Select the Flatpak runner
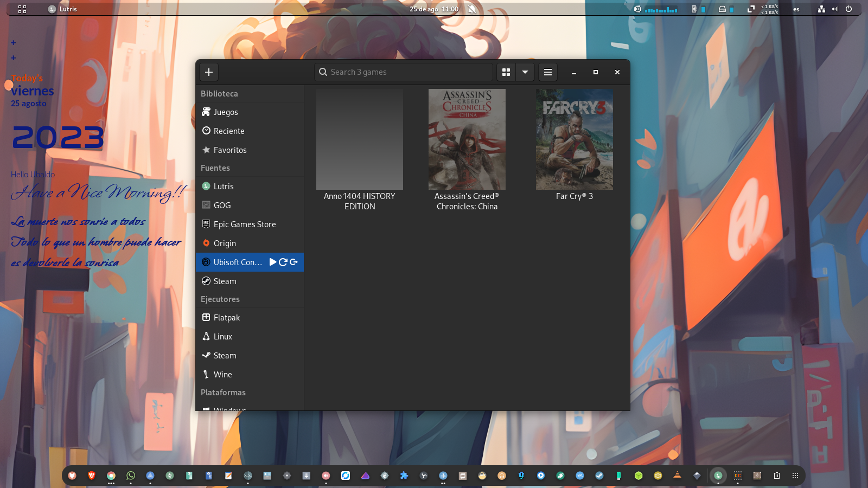Image resolution: width=868 pixels, height=488 pixels. click(250, 318)
